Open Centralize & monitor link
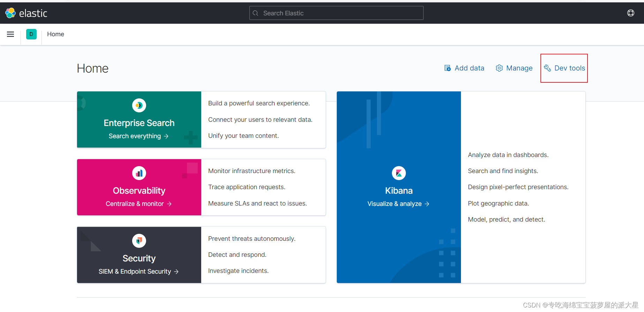This screenshot has width=644, height=312. [138, 204]
